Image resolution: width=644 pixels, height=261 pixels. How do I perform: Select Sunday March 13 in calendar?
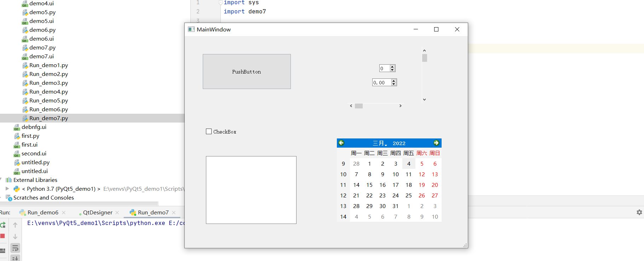[435, 174]
